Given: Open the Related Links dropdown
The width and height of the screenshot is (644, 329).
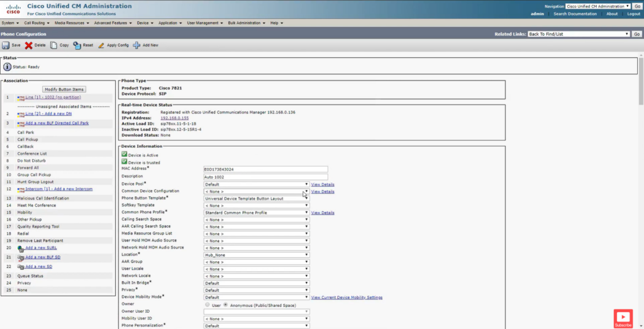Looking at the screenshot, I should [579, 34].
